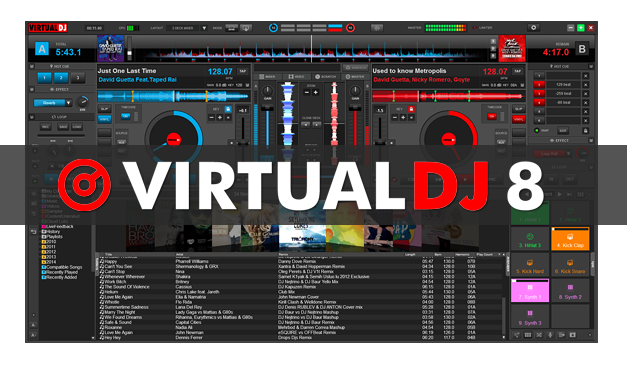Trigger the Synth 1 sampler pad
Screen dimensions: 627x367
[x=530, y=290]
